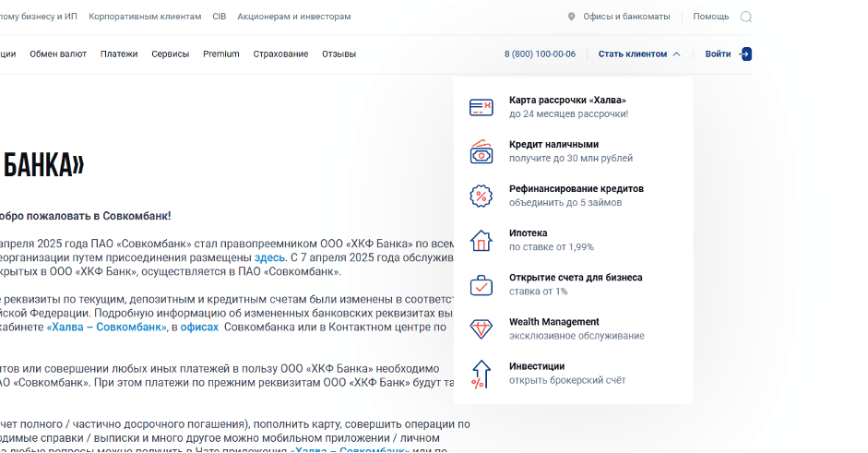Viewport: 868px width, 453px height.
Task: Click the mortgage house icon
Action: pyautogui.click(x=482, y=241)
